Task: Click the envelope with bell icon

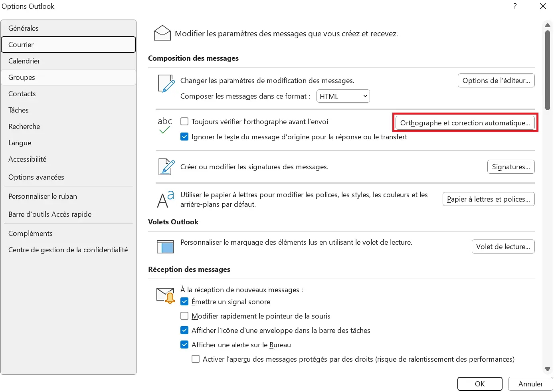Action: point(165,295)
